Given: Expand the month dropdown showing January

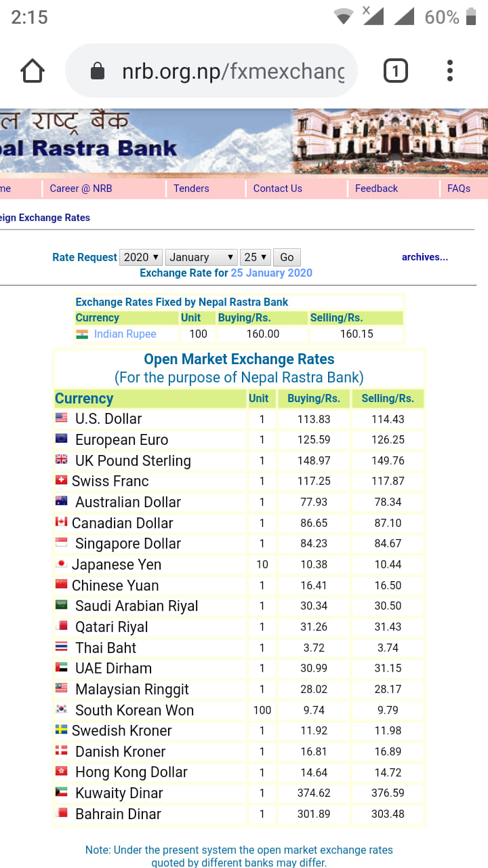Looking at the screenshot, I should click(x=201, y=257).
